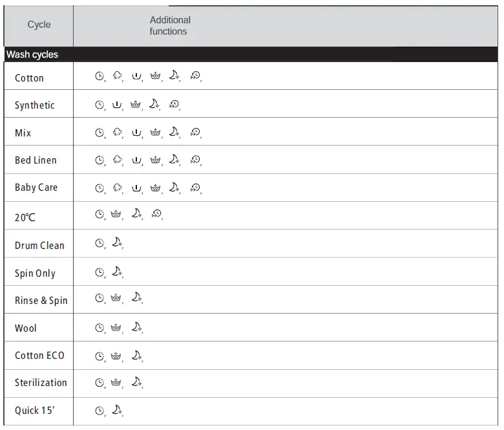
Task: Click the prewash tub icon in Synthetic row
Action: pyautogui.click(x=117, y=105)
